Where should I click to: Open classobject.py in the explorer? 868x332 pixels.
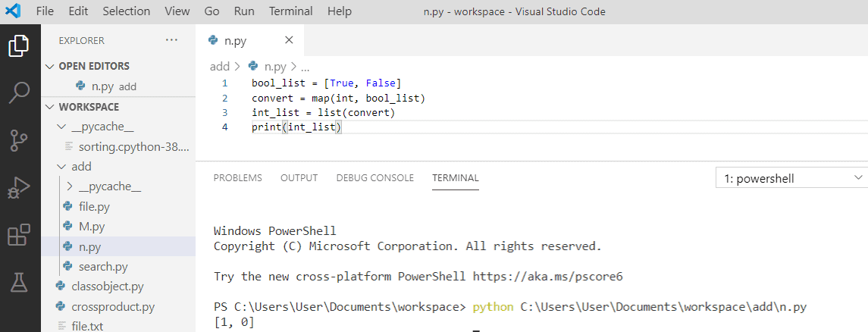click(118, 286)
